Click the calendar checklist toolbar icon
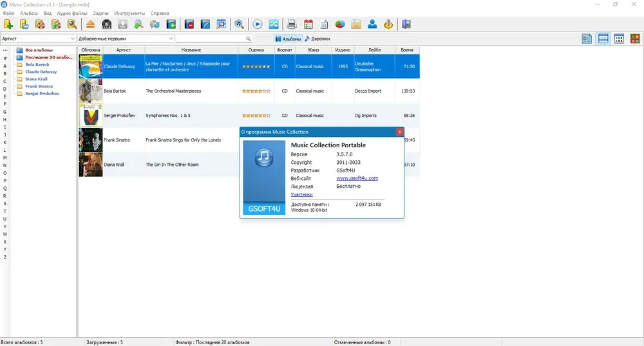Image resolution: width=644 pixels, height=346 pixels. [308, 24]
